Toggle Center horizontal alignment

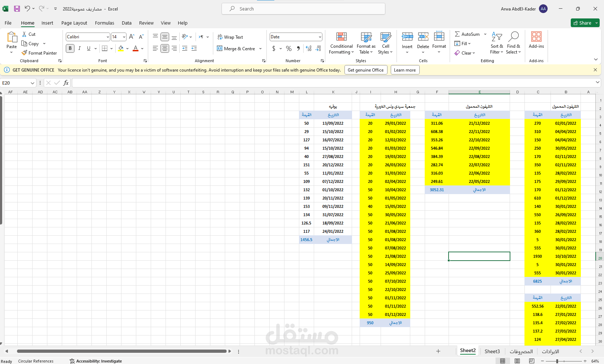point(165,48)
